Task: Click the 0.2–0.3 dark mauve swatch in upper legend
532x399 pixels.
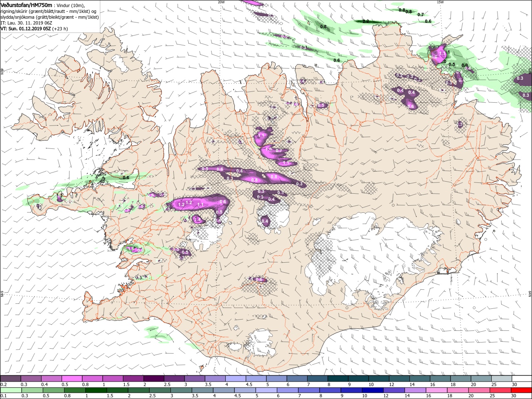Action: click(x=10, y=379)
